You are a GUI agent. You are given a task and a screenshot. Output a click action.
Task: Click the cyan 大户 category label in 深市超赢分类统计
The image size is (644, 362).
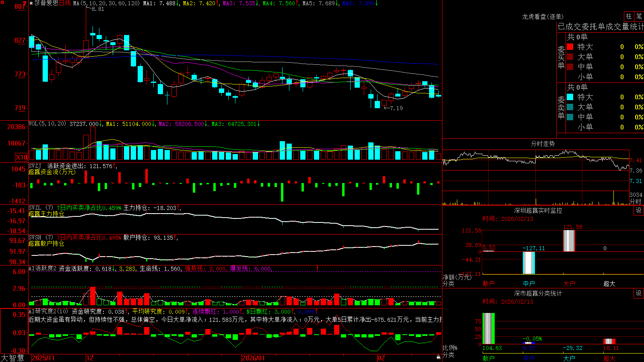pos(569,358)
